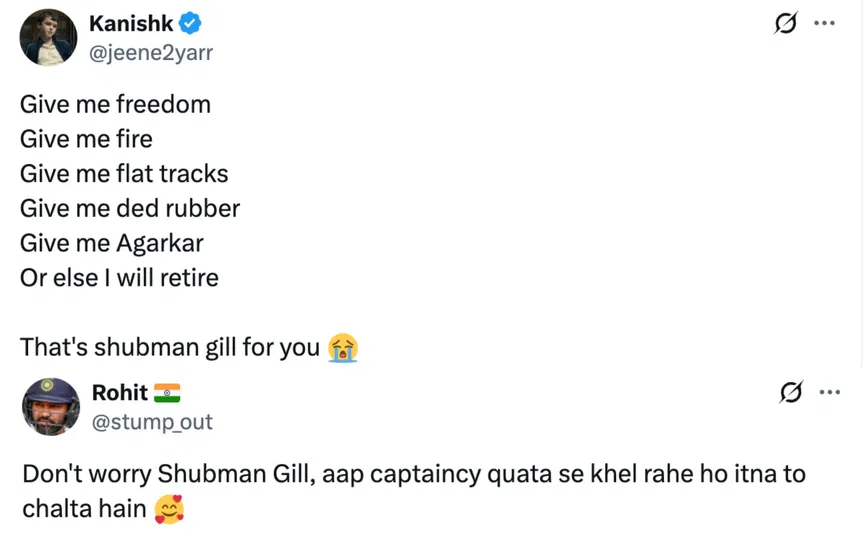This screenshot has height=540, width=864.
Task: Open Rohit's reply starting "Don't worry Shubman Gill"
Action: pos(413,473)
